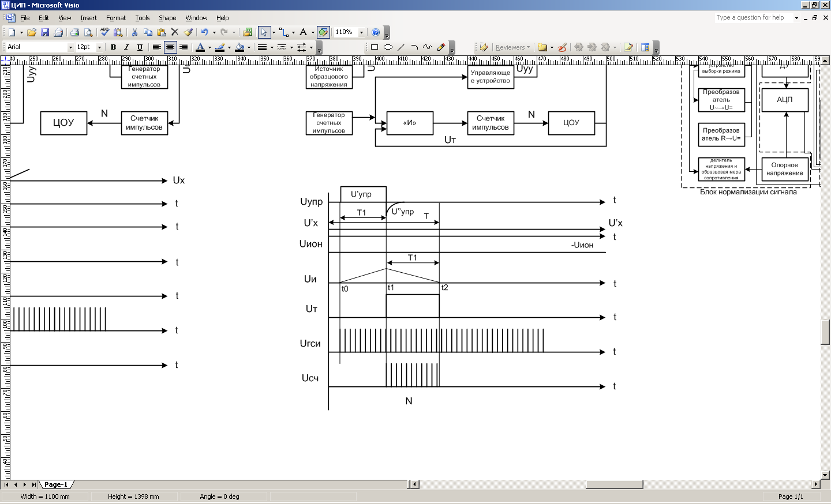The image size is (831, 504).
Task: Open a file with the Open icon
Action: coord(32,32)
